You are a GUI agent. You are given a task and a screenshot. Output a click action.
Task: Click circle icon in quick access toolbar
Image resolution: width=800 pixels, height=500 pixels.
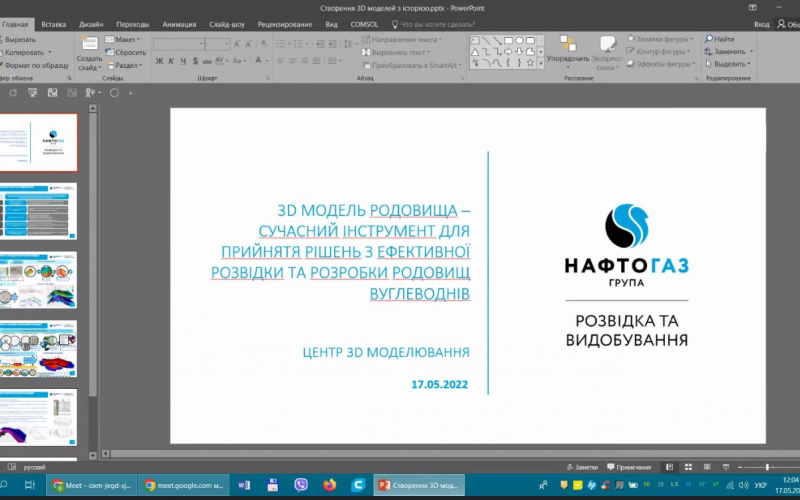coord(114,93)
